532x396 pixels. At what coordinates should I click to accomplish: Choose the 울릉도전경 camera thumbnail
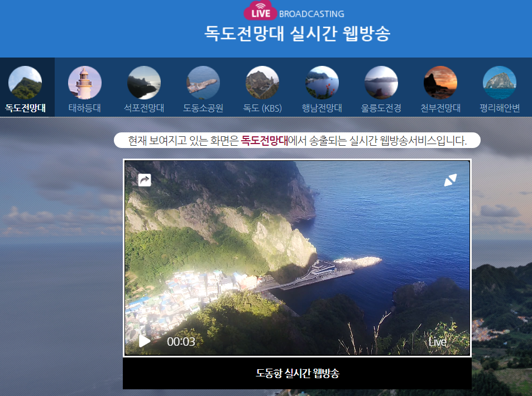point(381,83)
